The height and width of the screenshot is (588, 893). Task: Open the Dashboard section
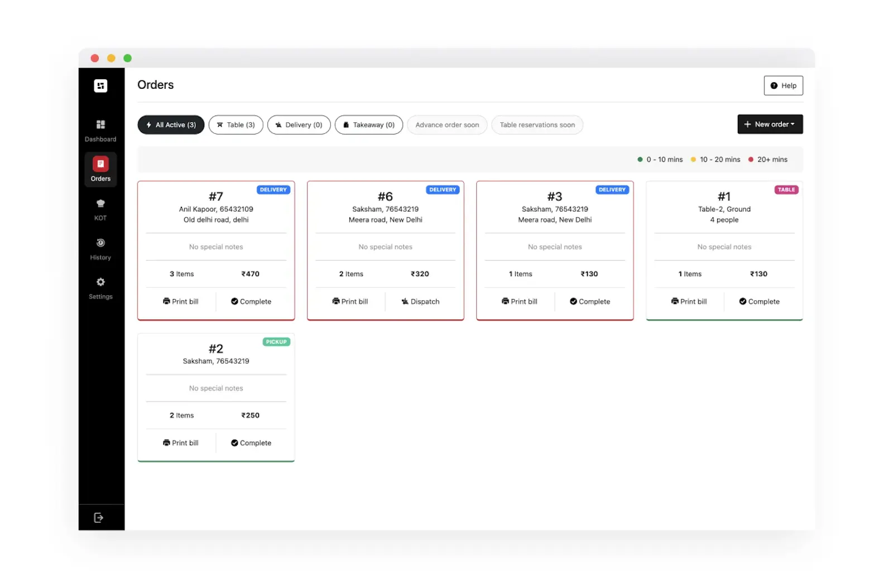[x=100, y=131]
